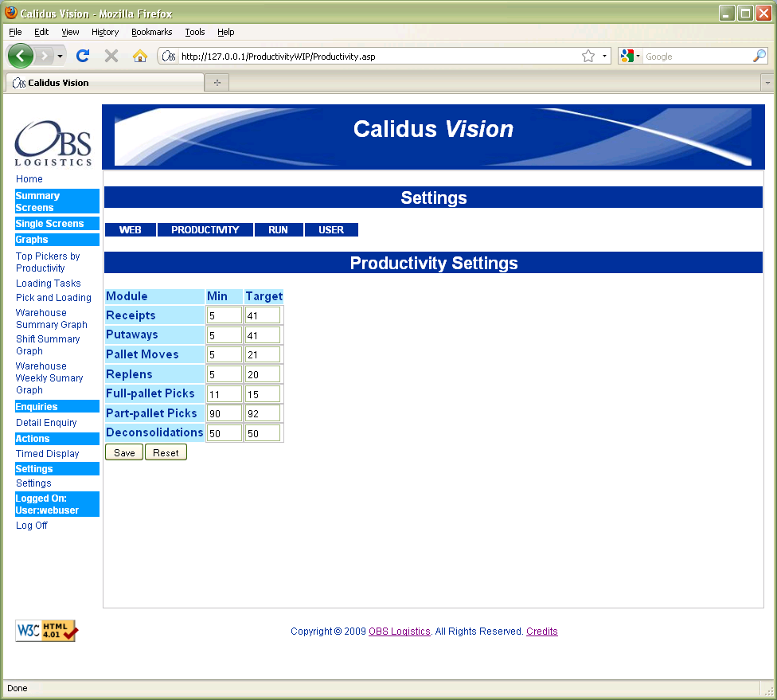
Task: Click the Save button
Action: pyautogui.click(x=124, y=452)
